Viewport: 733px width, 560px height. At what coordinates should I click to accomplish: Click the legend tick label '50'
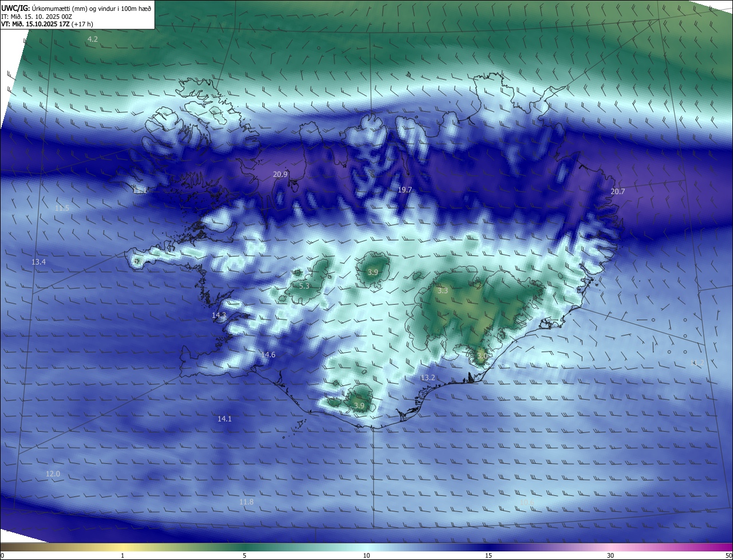tap(728, 555)
